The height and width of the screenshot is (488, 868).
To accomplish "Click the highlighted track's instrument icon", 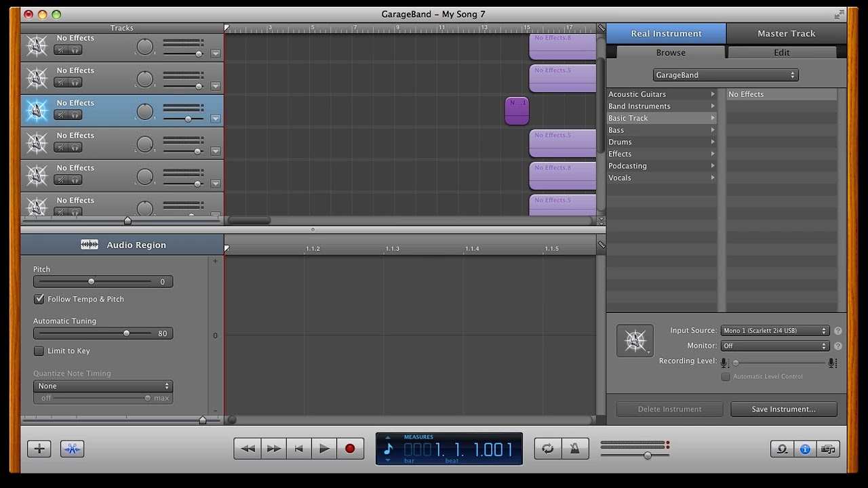I will [x=37, y=110].
